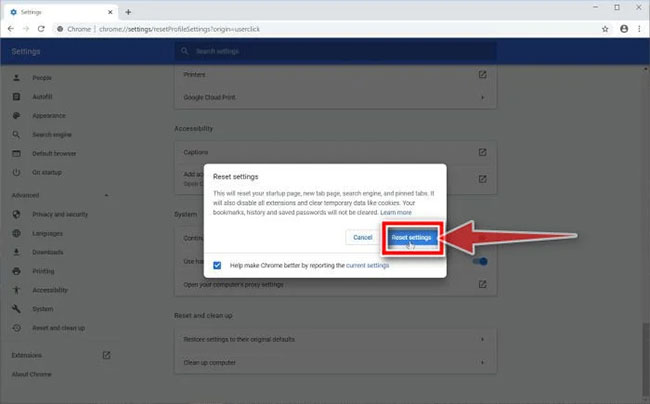The height and width of the screenshot is (404, 650).
Task: Open On startup in sidebar
Action: tap(47, 172)
